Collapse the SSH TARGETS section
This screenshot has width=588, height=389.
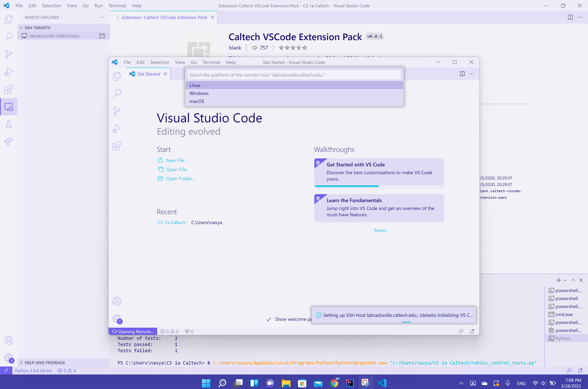pyautogui.click(x=21, y=28)
